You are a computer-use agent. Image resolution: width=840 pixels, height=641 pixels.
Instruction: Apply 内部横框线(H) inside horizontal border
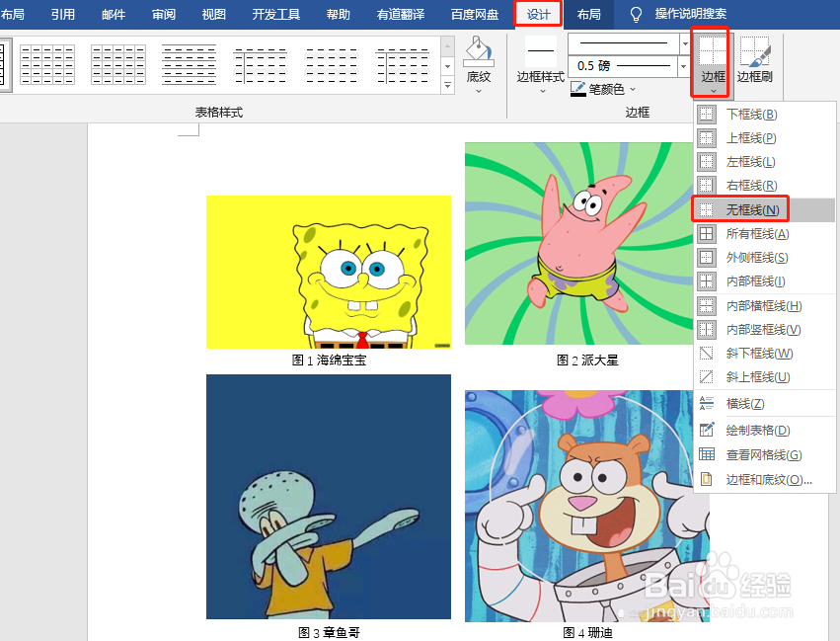(x=765, y=306)
